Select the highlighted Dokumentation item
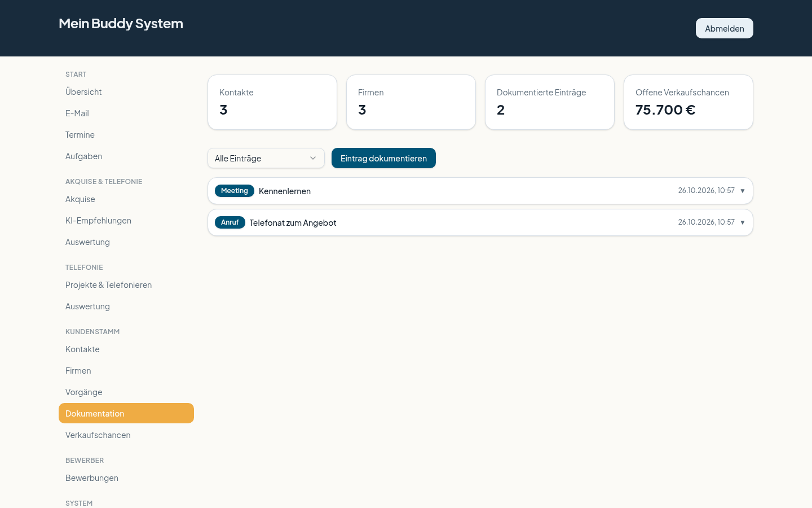The image size is (812, 508). coord(126,413)
